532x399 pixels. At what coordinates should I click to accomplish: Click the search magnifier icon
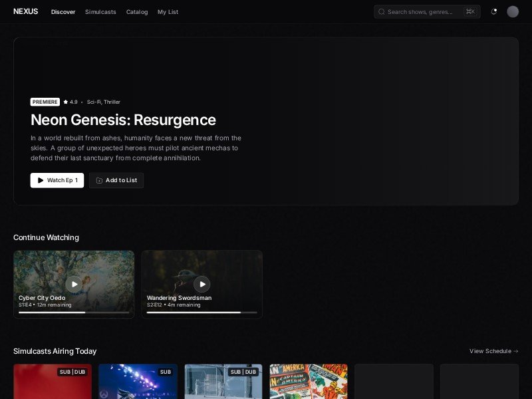382,11
